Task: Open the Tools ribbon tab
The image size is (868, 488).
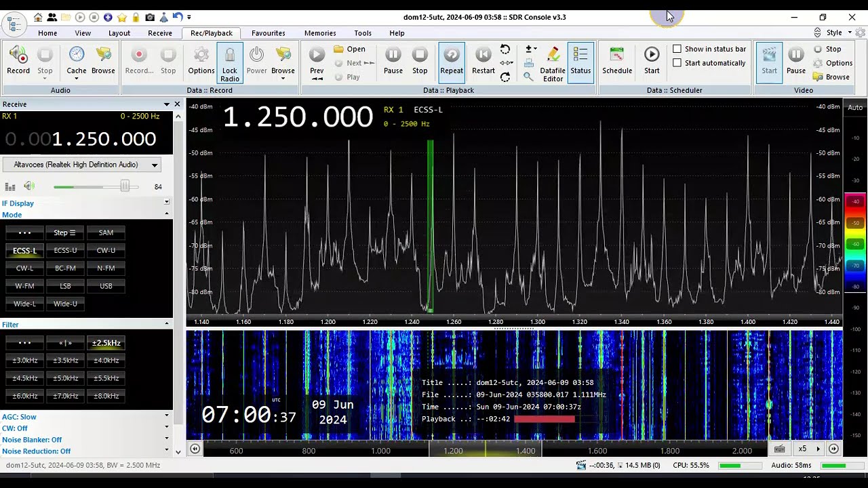Action: pos(363,33)
